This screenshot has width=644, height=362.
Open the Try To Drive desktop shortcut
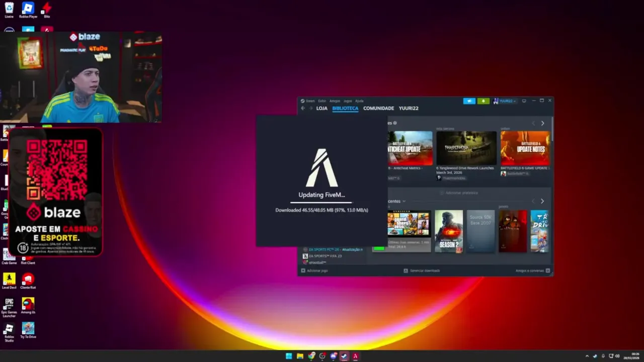[x=28, y=330]
